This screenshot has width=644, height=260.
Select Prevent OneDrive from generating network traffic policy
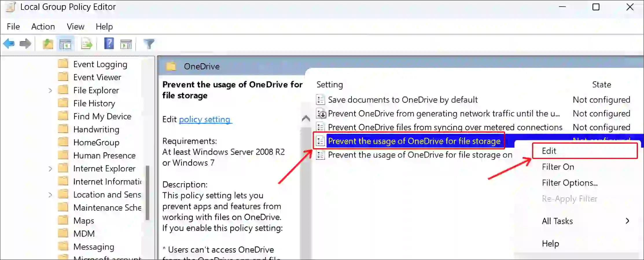tap(444, 113)
